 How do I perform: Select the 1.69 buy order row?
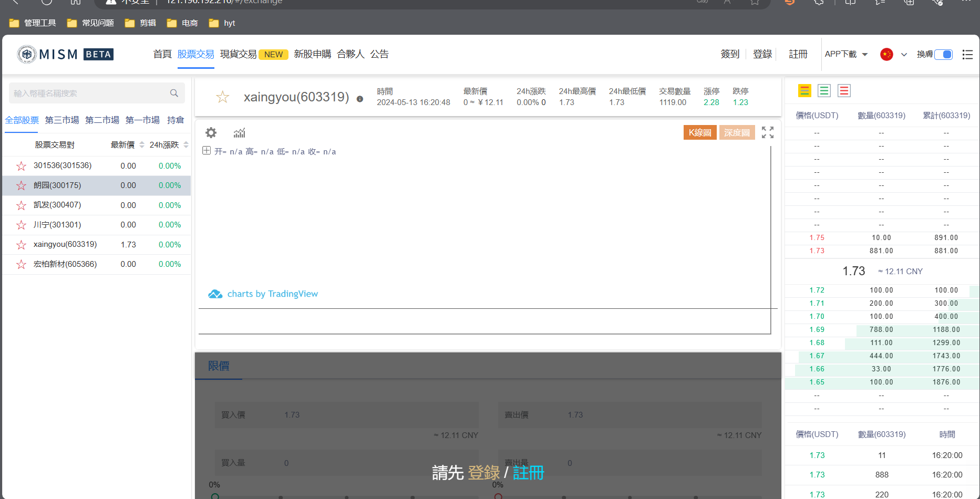point(882,330)
